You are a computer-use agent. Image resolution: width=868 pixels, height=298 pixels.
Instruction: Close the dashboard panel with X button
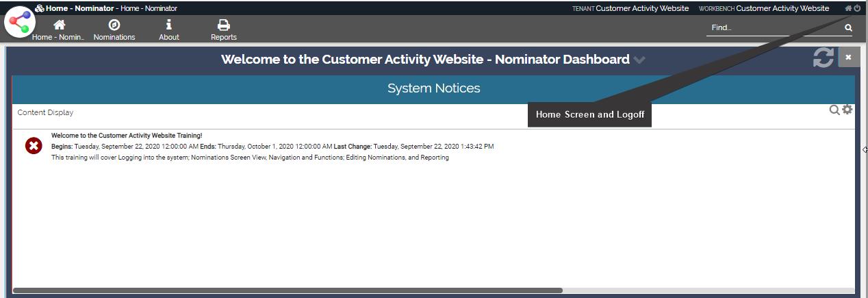848,58
